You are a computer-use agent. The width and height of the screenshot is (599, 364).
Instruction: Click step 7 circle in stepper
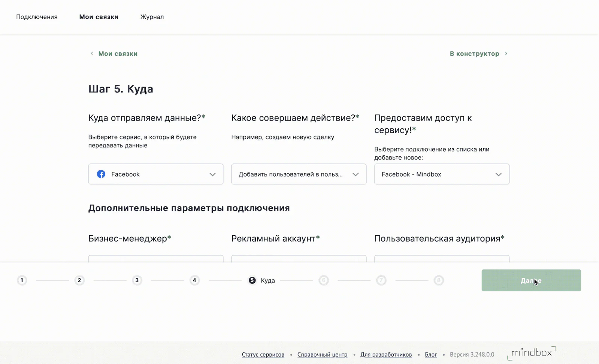pos(381,280)
